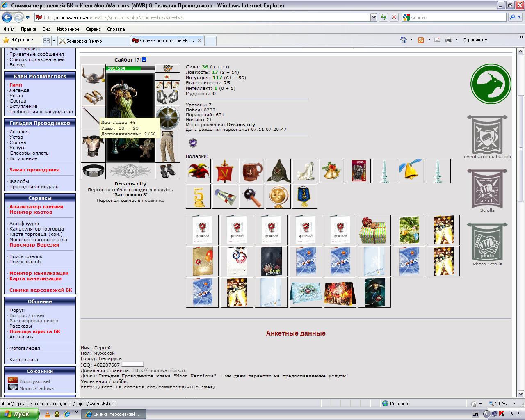Click the Меч Гнева sword slot
The height and width of the screenshot is (420, 525).
[91, 117]
